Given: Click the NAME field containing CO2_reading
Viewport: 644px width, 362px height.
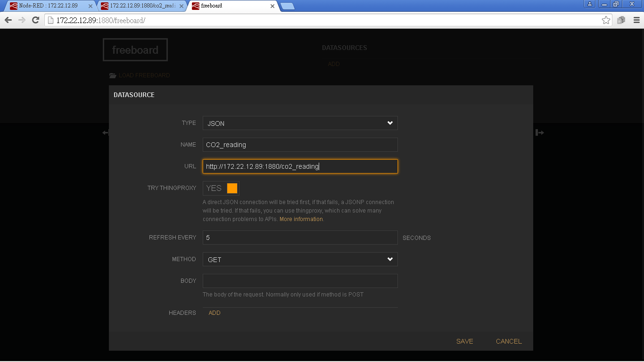Looking at the screenshot, I should coord(300,145).
